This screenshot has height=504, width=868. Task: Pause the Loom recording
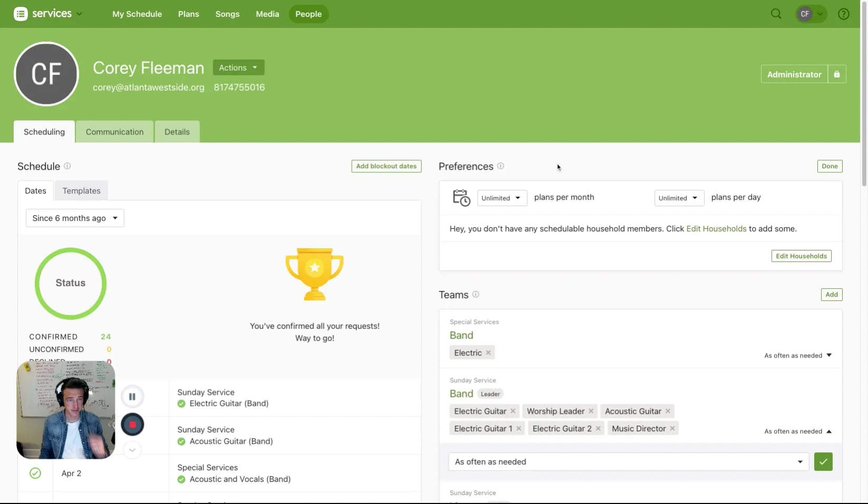[x=132, y=396]
